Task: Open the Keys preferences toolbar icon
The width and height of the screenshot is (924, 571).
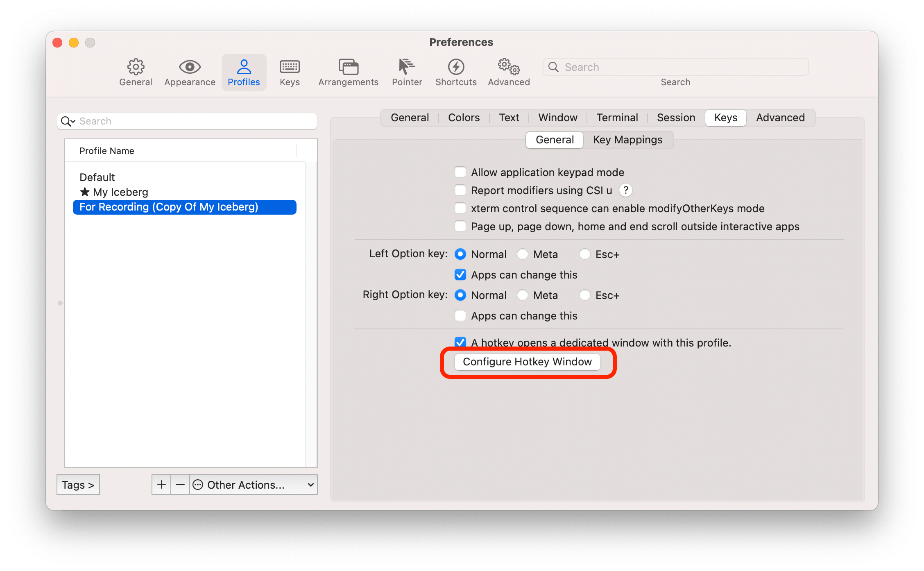Action: [290, 73]
